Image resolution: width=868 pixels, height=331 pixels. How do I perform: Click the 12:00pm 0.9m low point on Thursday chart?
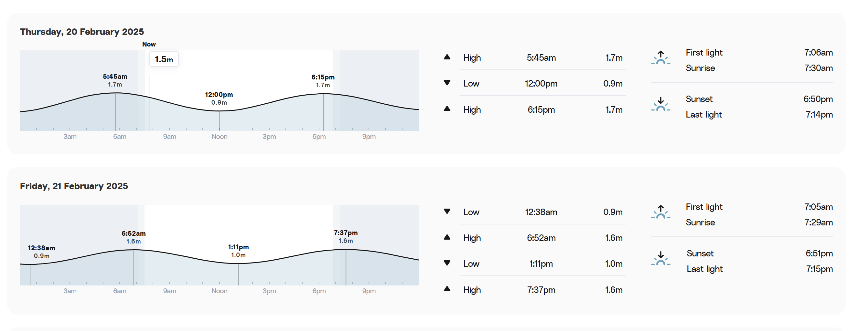tap(219, 98)
